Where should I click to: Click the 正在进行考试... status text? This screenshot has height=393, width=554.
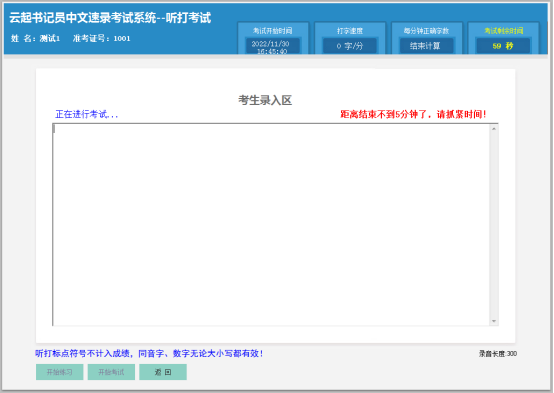87,114
